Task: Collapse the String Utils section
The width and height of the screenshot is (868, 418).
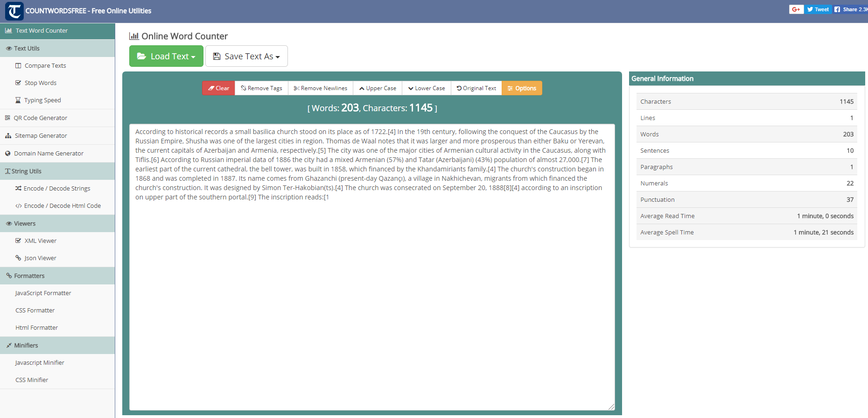Action: [57, 171]
